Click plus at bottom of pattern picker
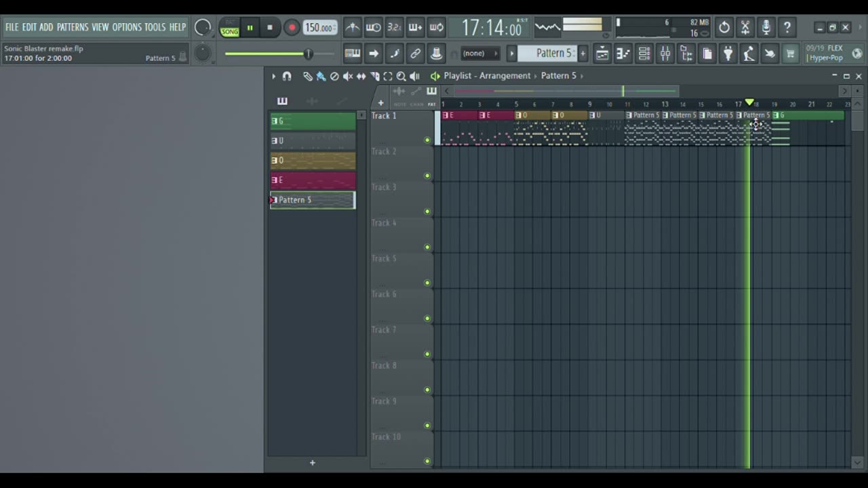The height and width of the screenshot is (488, 868). point(313,463)
